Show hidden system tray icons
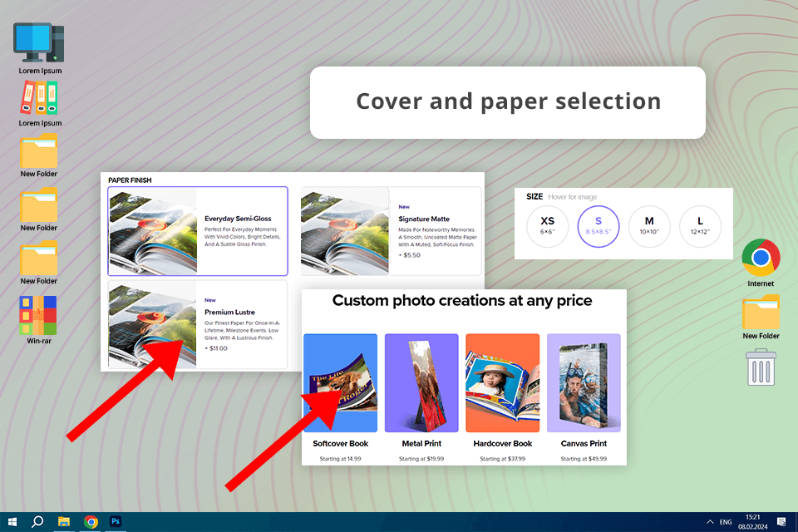 click(709, 522)
